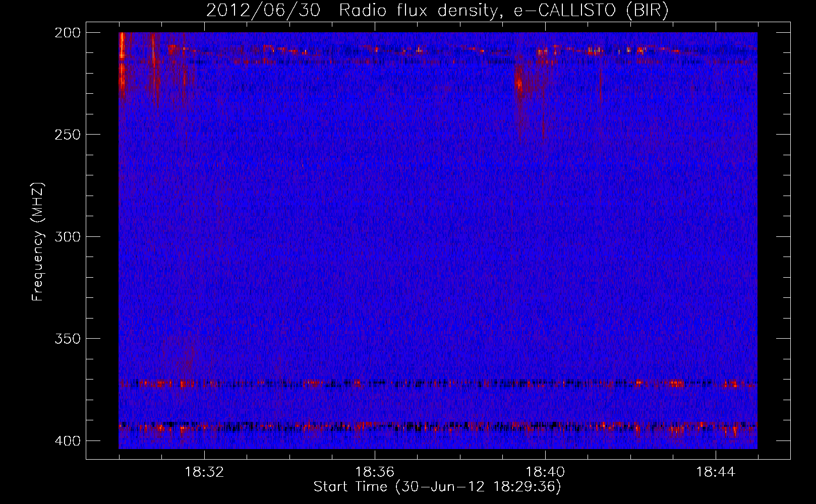This screenshot has height=504, width=816.
Task: Click the 'Frequency (MHZ)' axis label
Action: (x=38, y=241)
